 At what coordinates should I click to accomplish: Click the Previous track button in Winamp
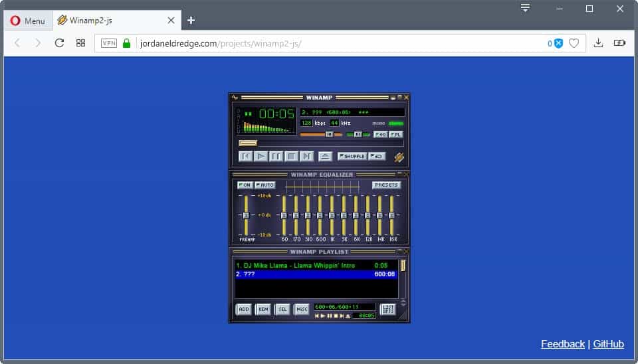(x=245, y=157)
